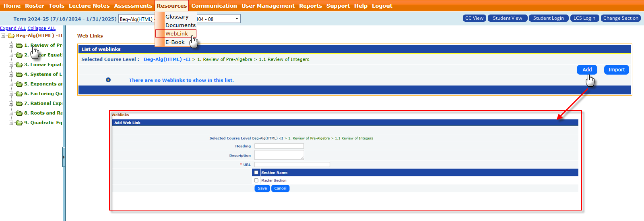
Task: Expand the 1. Review of Pre-Algebra node
Action: (11, 46)
